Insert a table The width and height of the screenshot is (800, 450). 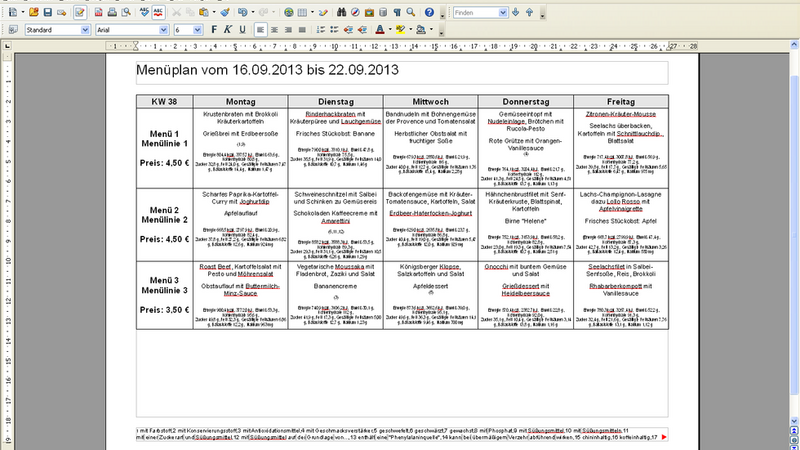tap(302, 12)
